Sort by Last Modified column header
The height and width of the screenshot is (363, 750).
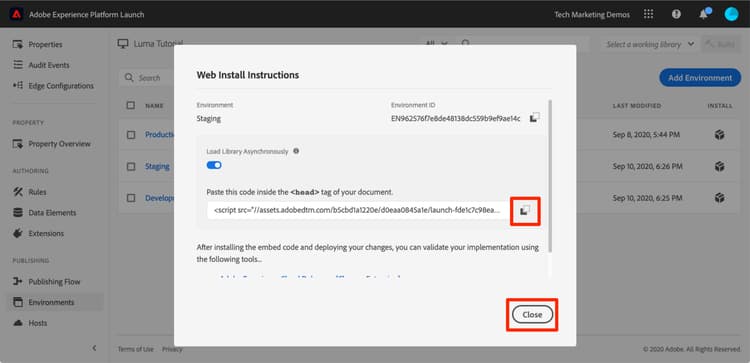[x=637, y=106]
